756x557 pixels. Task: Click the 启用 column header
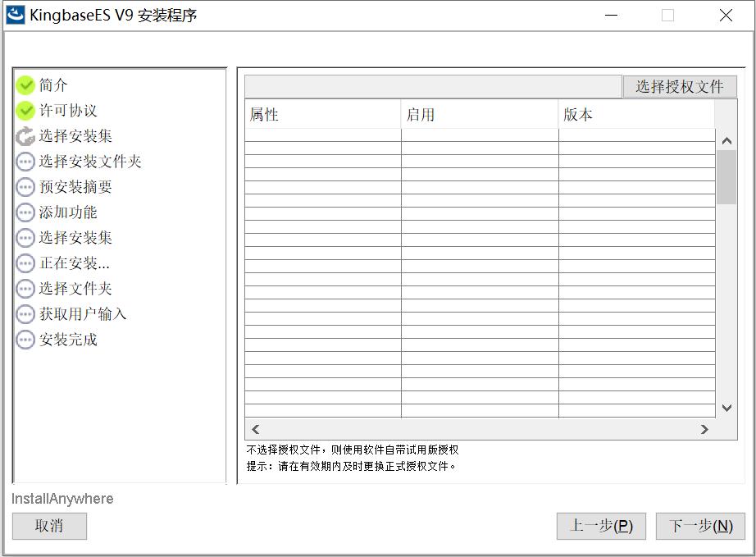(x=479, y=114)
